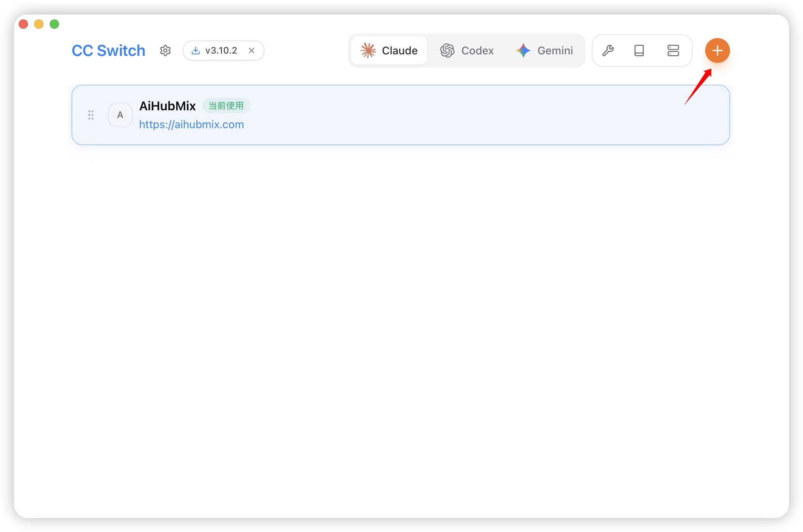Open the server stack icon
This screenshot has height=532, width=803.
click(673, 50)
